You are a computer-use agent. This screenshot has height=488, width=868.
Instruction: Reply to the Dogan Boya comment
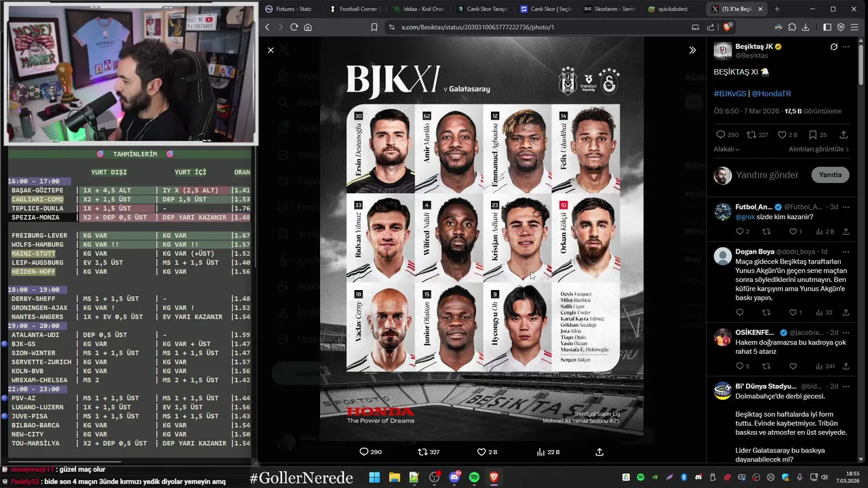point(740,312)
